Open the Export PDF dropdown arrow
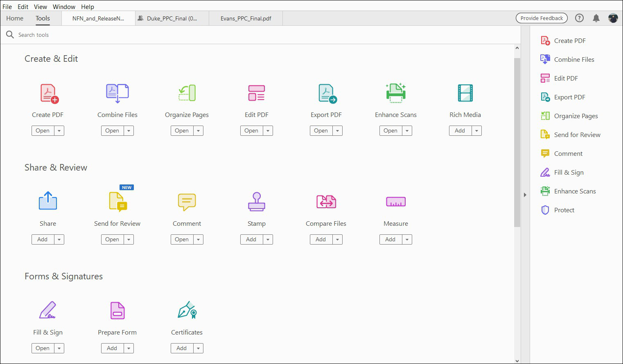This screenshot has width=623, height=364. (x=337, y=130)
